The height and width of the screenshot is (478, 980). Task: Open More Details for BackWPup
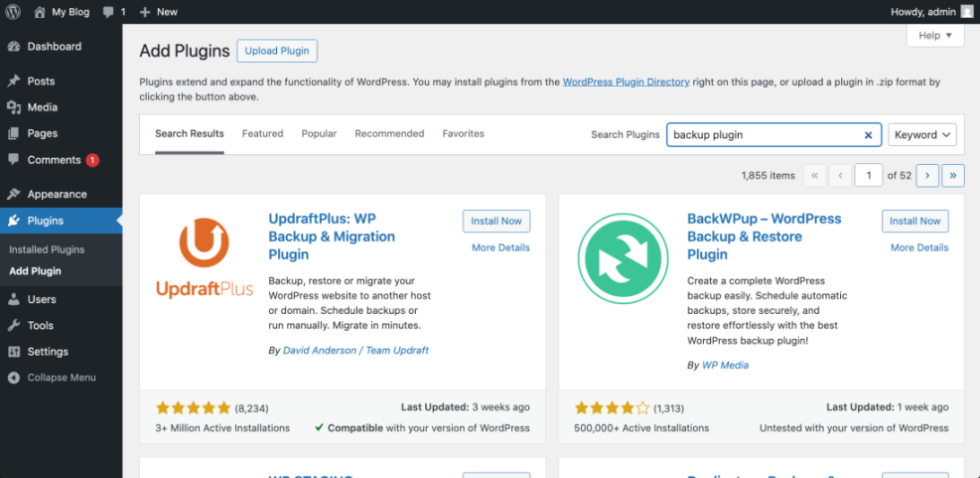(x=919, y=247)
